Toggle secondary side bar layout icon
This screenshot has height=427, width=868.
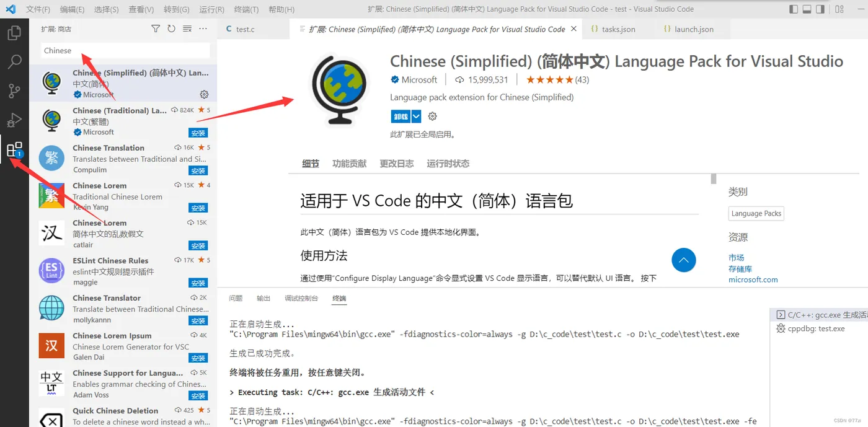tap(821, 9)
